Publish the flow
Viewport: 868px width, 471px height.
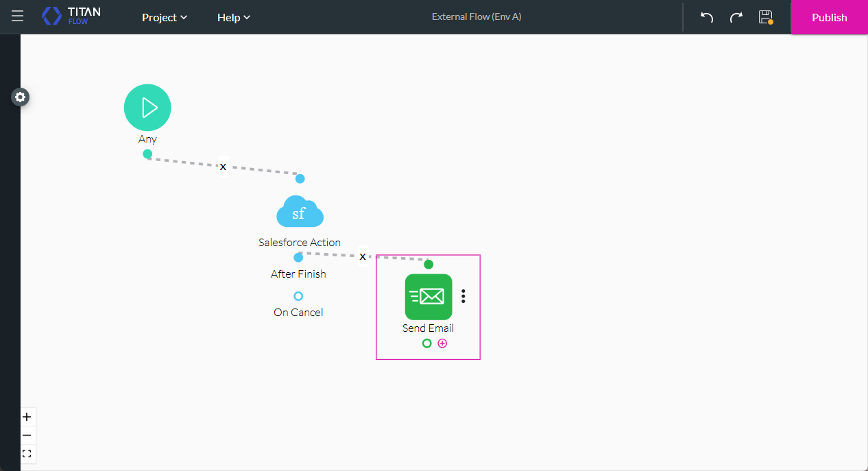pyautogui.click(x=829, y=17)
